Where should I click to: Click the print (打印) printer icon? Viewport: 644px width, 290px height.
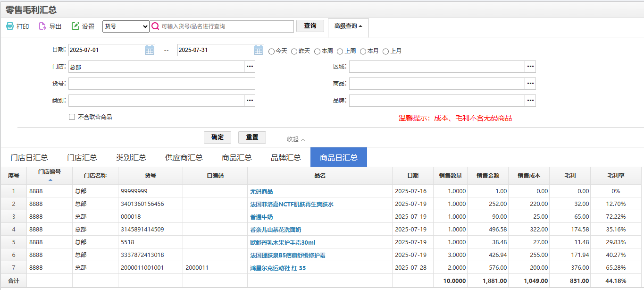tap(9, 26)
